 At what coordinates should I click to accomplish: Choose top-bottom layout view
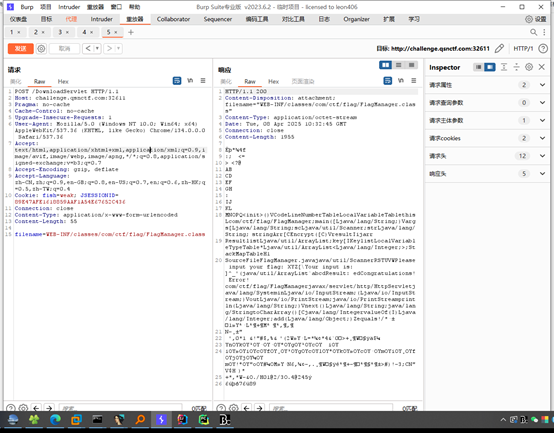(399, 65)
